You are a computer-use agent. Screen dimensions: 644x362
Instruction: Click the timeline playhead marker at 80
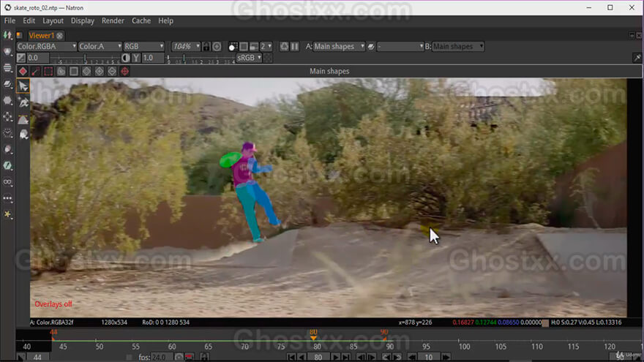(x=313, y=338)
